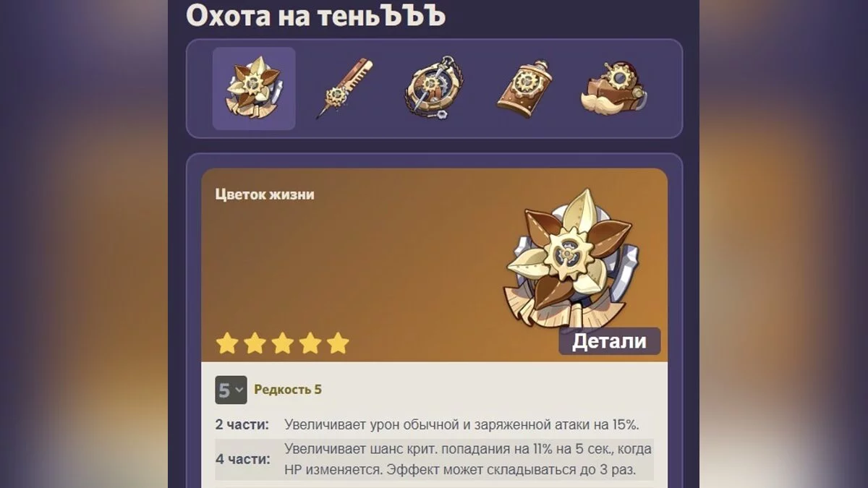
Task: Select the mustache hat circlet artifact icon
Action: pyautogui.click(x=613, y=89)
